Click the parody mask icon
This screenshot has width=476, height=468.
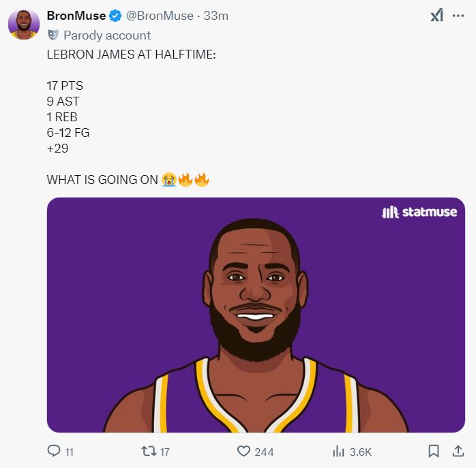coord(53,35)
